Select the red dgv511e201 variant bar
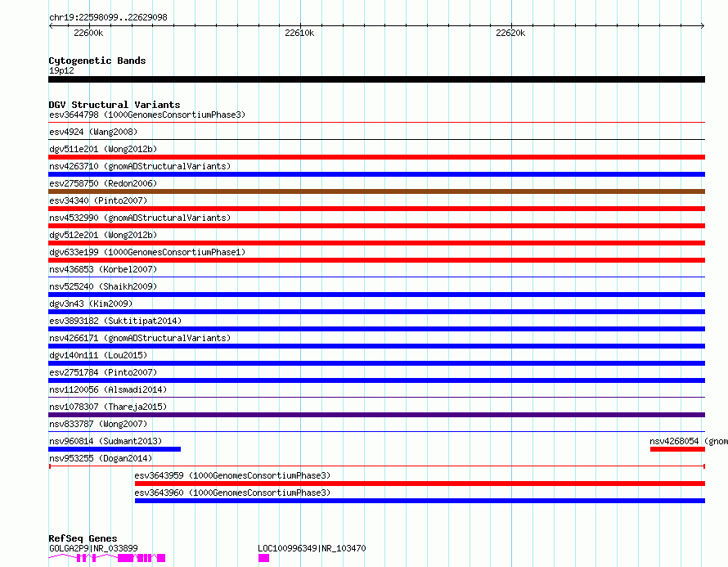Screen dimensions: 728x567 pyautogui.click(x=376, y=157)
